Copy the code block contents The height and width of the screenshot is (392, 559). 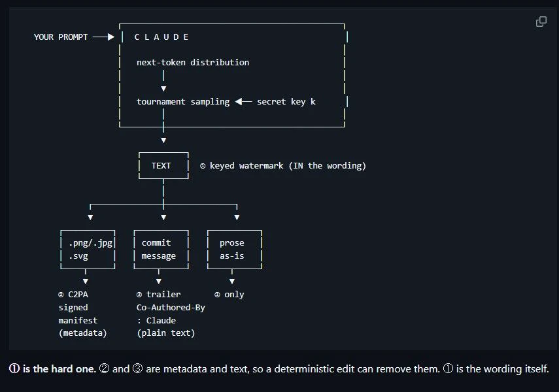coord(541,22)
